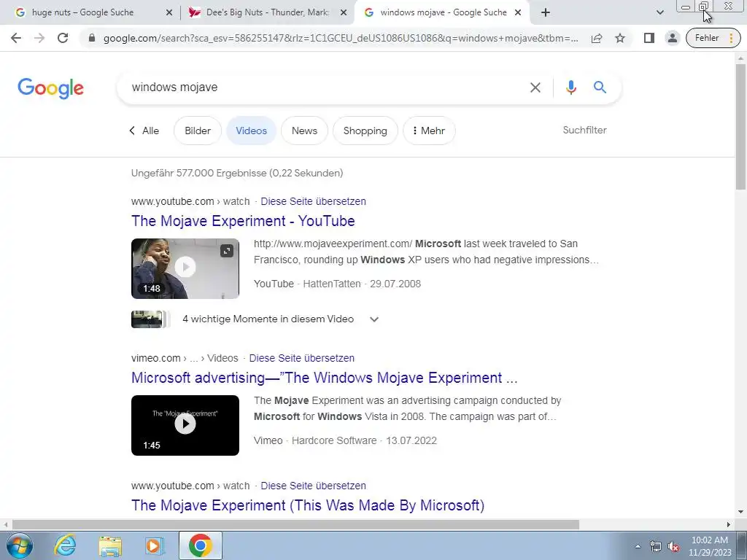Go back using browser back arrow

click(16, 38)
